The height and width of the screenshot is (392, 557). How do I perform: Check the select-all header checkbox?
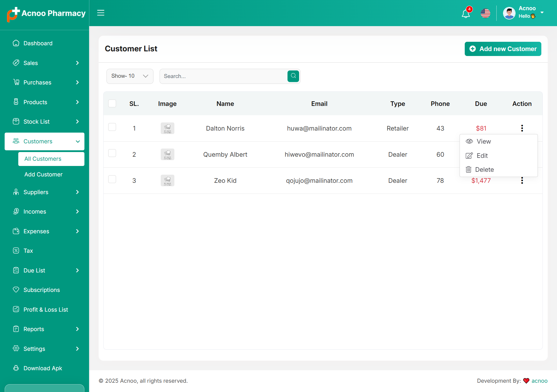[x=112, y=104]
